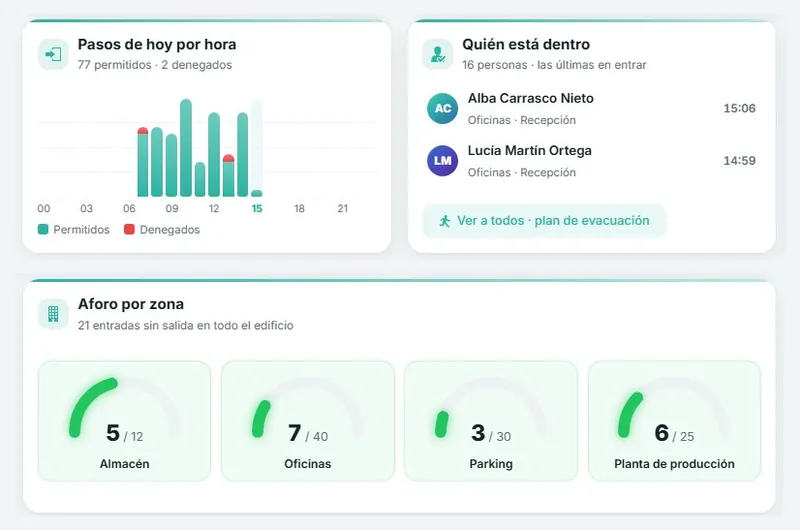Screen dimensions: 800x530
Task: Open the Planta de producción occupancy card
Action: 674,421
